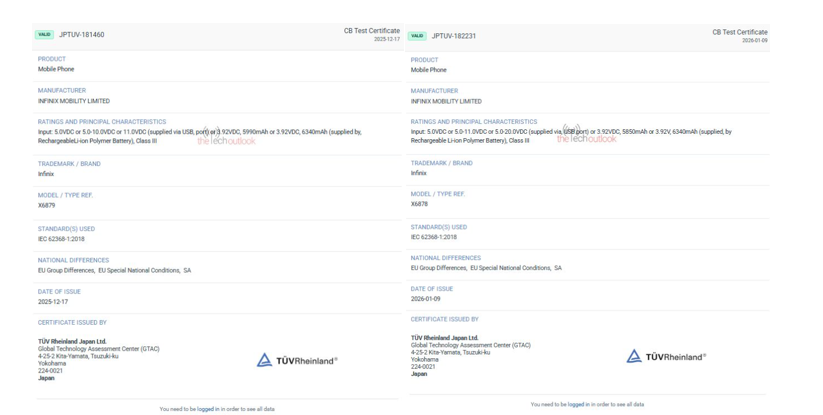Viewport: 823px width, 415px height.
Task: Click model reference X6879
Action: click(x=47, y=205)
